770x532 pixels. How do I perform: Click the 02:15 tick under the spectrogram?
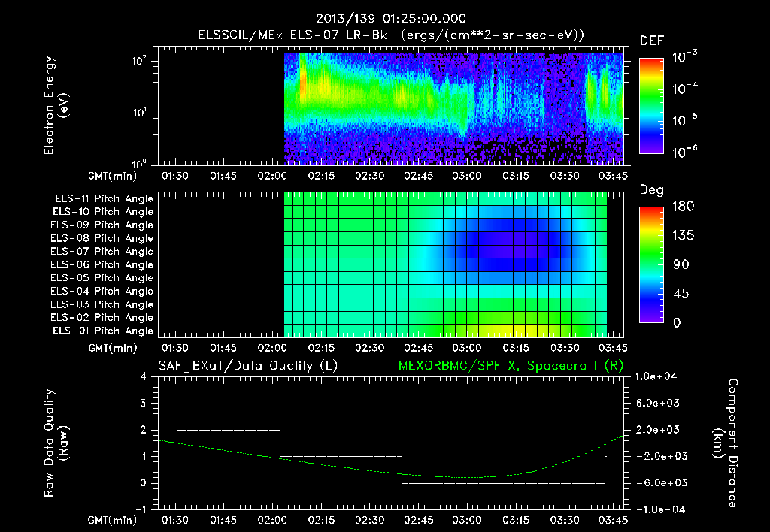click(321, 176)
